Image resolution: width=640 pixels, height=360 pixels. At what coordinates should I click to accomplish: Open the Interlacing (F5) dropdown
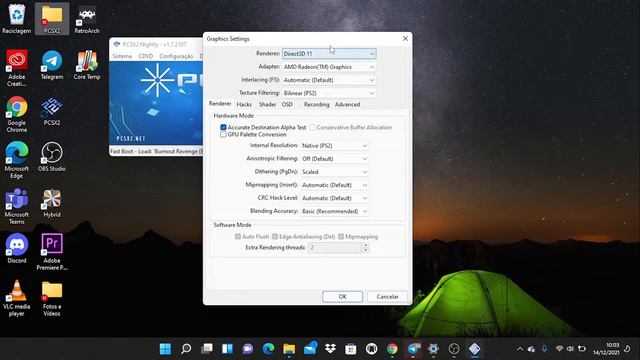click(329, 80)
